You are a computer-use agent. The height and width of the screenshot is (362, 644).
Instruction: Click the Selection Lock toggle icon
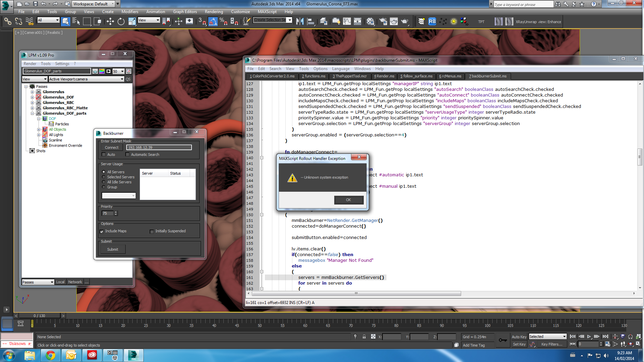pos(364,337)
